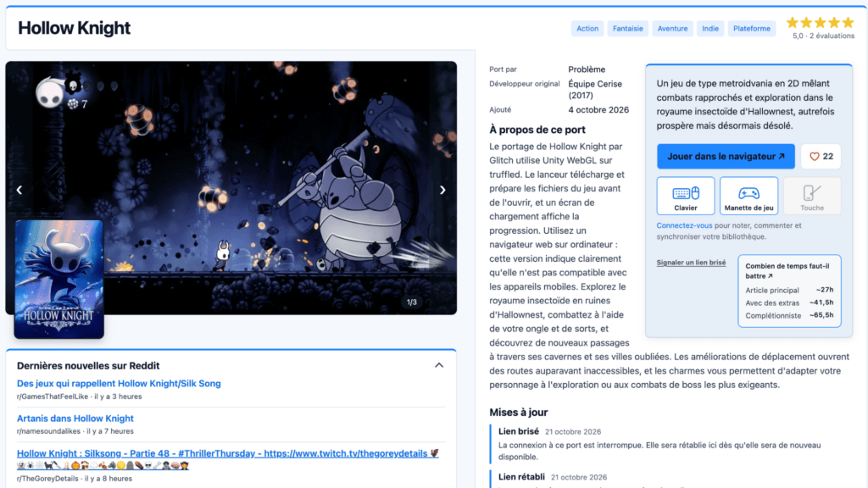Collapse the Dernières nouvelles sur Reddit panel
This screenshot has width=868, height=488.
439,365
